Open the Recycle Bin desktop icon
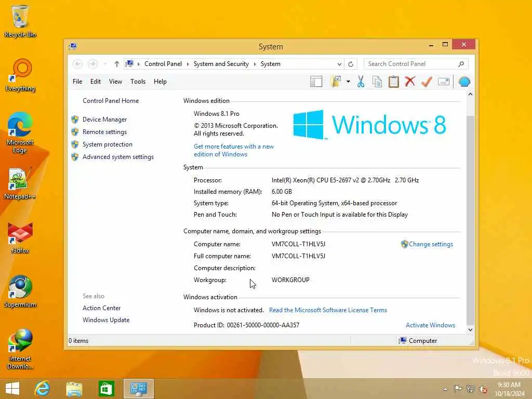532x399 pixels. pyautogui.click(x=20, y=21)
